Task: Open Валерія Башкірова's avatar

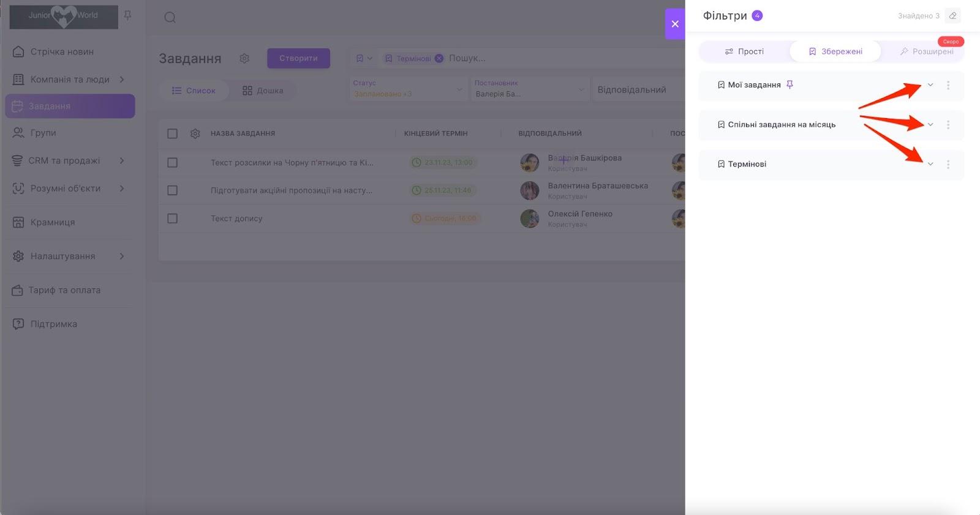Action: pyautogui.click(x=530, y=163)
